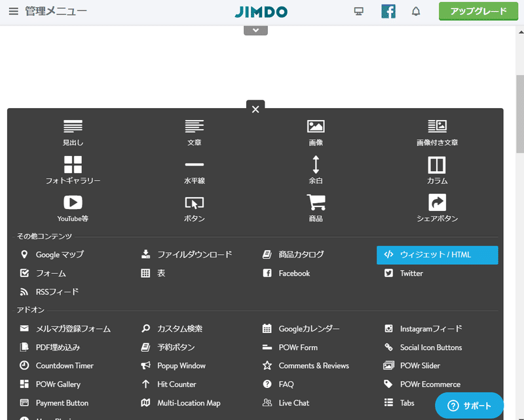Insert a 見出し heading element
524x420 pixels.
tap(72, 131)
